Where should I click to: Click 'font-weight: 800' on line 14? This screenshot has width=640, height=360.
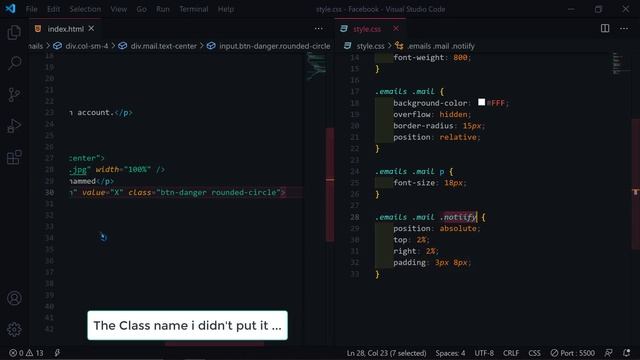pos(432,58)
